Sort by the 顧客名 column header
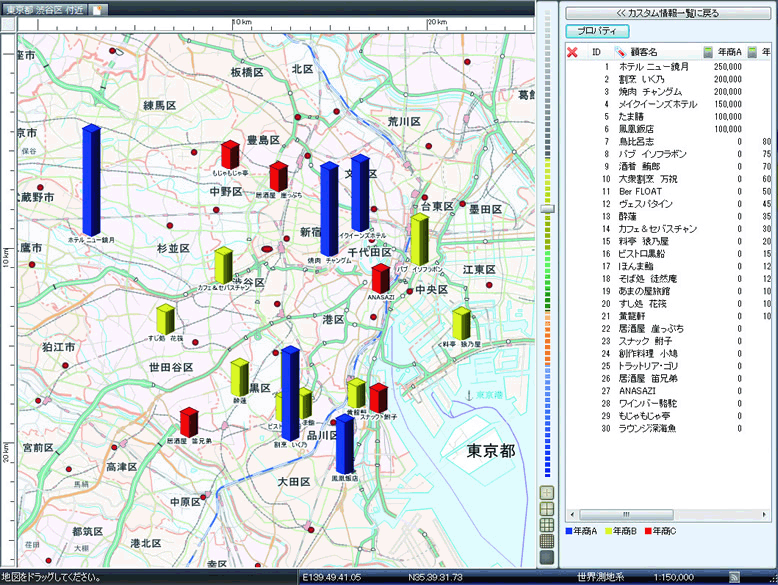 [x=644, y=52]
